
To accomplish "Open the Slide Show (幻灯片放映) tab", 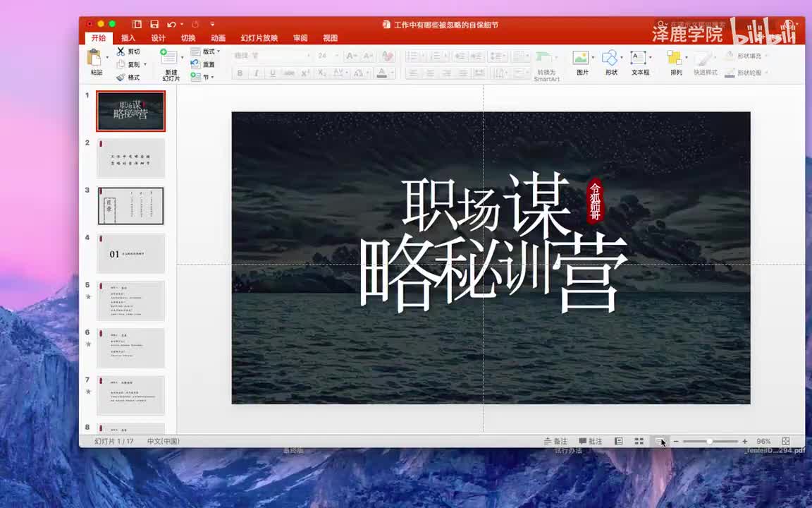I will (259, 38).
